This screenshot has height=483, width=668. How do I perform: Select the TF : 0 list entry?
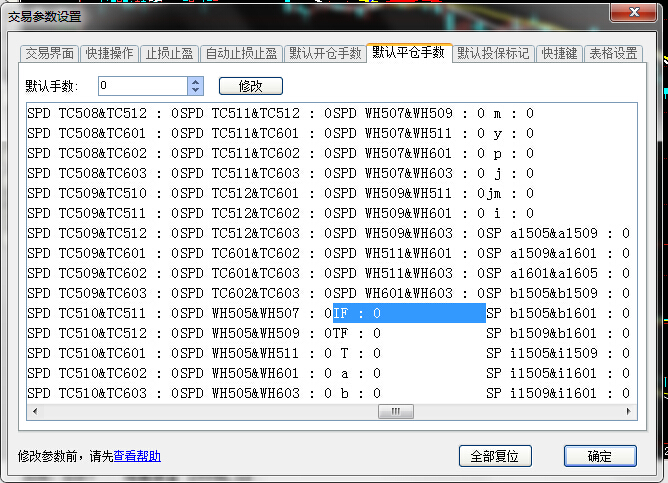pyautogui.click(x=356, y=333)
